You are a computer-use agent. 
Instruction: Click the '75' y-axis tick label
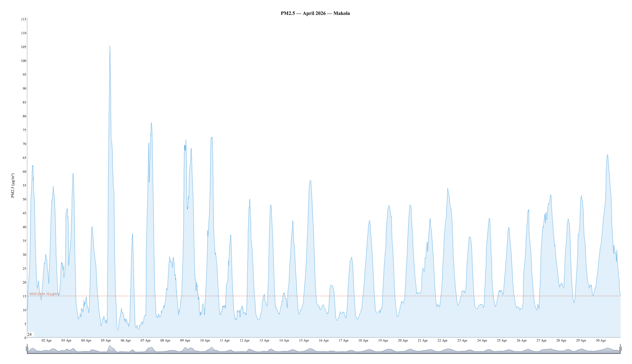click(24, 130)
